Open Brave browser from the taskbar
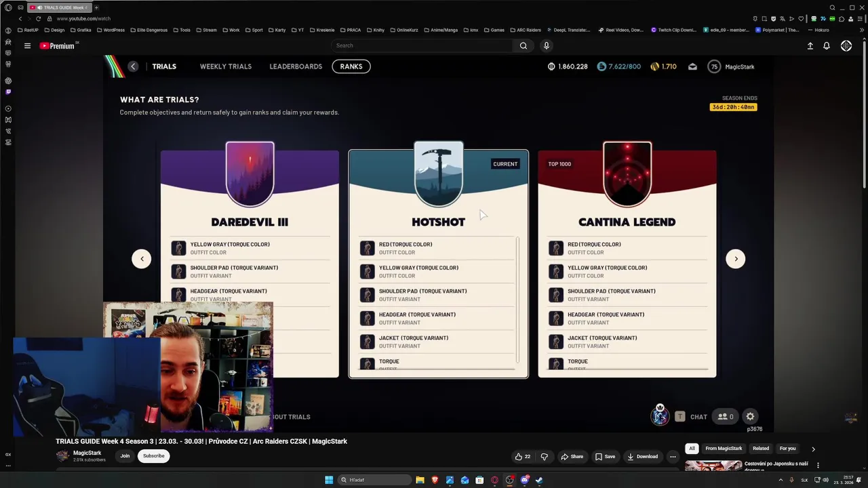 tap(435, 480)
